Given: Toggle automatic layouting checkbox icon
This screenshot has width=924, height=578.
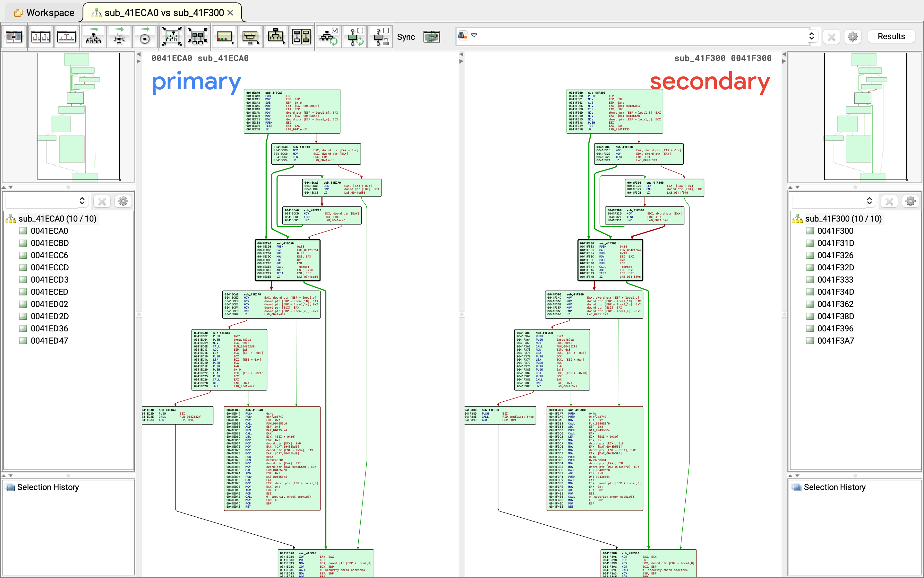Looking at the screenshot, I should [x=329, y=37].
